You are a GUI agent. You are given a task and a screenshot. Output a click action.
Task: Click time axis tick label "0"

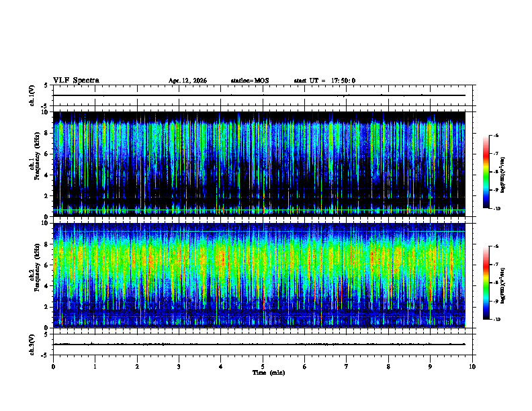point(53,367)
